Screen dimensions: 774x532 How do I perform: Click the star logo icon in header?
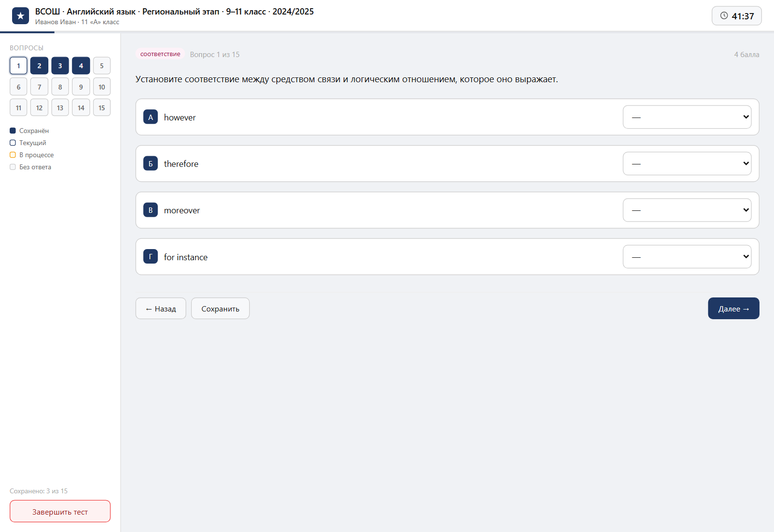point(20,16)
